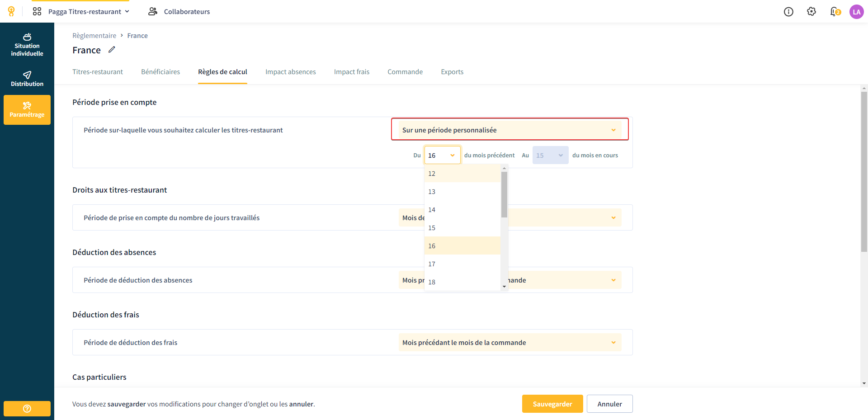Screen dimensions: 868x420
Task: Select day 16 in the list
Action: point(462,246)
